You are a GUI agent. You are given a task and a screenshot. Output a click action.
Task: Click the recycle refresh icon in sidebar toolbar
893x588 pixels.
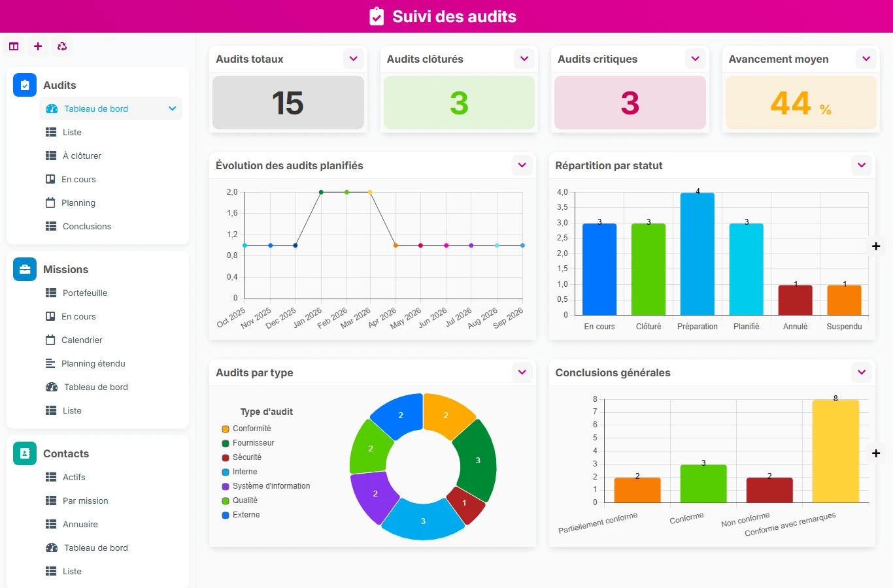click(x=62, y=46)
